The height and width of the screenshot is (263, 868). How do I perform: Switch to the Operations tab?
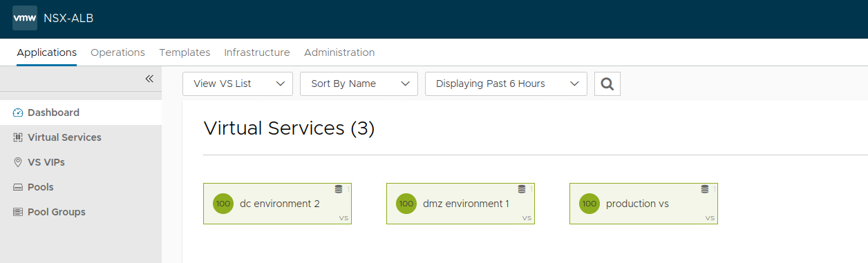117,52
